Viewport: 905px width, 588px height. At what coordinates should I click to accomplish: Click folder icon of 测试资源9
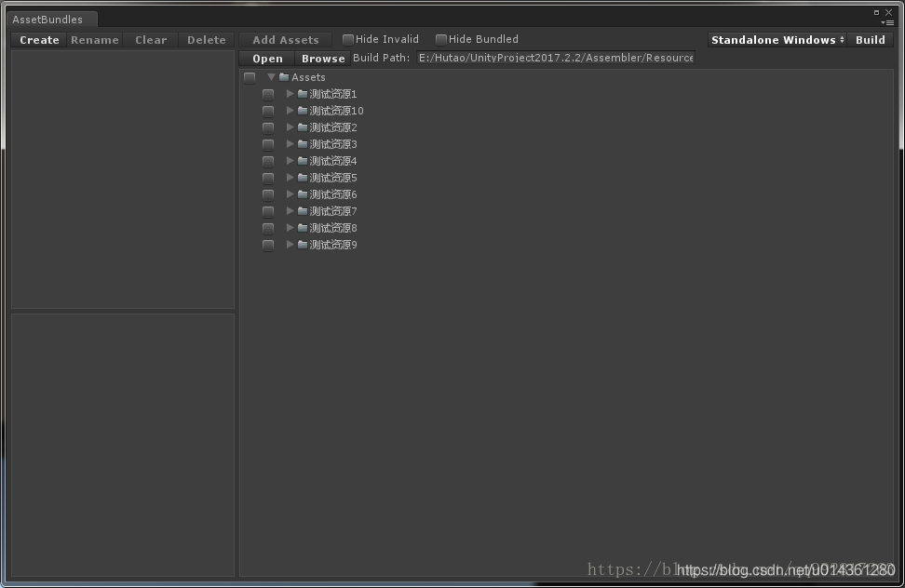303,244
